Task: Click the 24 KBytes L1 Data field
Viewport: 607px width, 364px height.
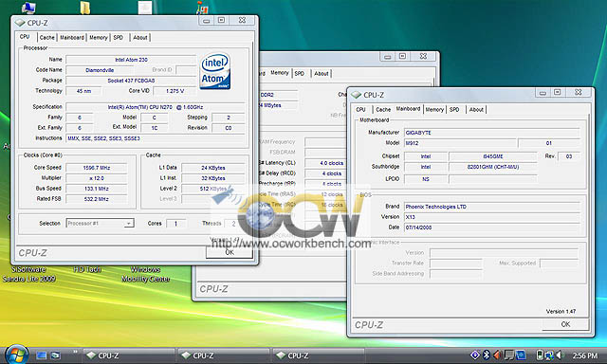Action: (x=213, y=168)
